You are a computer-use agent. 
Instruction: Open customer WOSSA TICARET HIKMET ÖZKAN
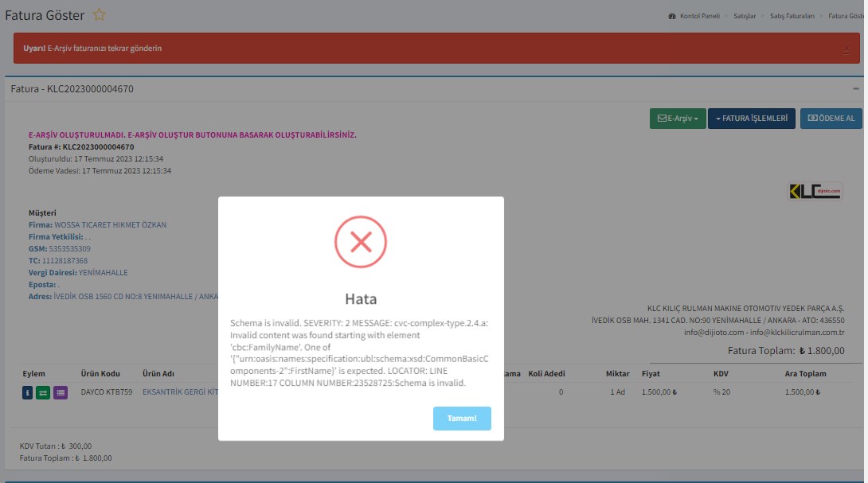110,225
